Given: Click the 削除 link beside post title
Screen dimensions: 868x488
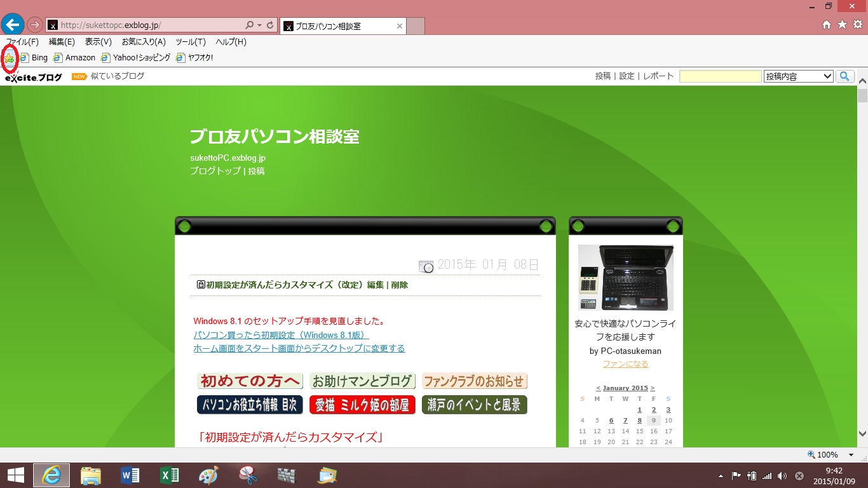Looking at the screenshot, I should [x=400, y=285].
